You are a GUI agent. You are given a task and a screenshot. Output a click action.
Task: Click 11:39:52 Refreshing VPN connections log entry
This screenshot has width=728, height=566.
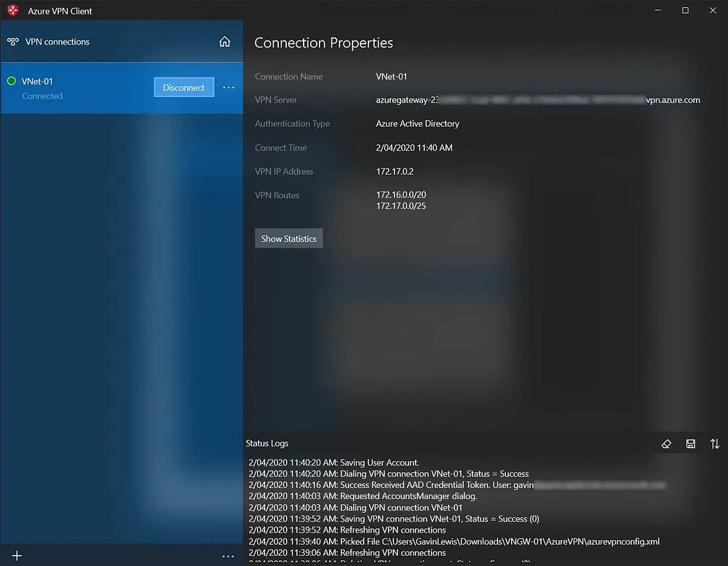tap(347, 530)
